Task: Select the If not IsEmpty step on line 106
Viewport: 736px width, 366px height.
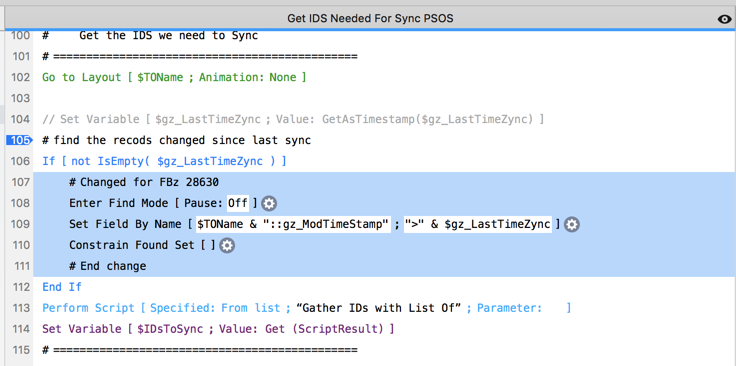Action: [x=164, y=161]
